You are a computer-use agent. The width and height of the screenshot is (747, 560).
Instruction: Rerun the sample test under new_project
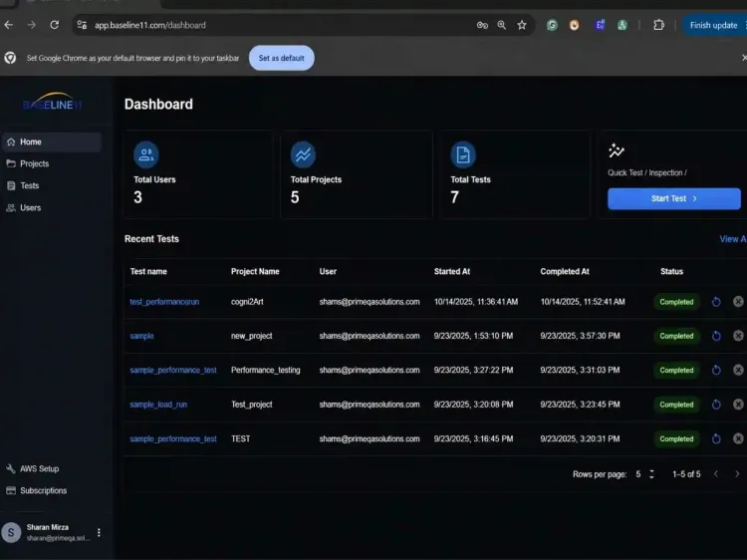coord(716,336)
